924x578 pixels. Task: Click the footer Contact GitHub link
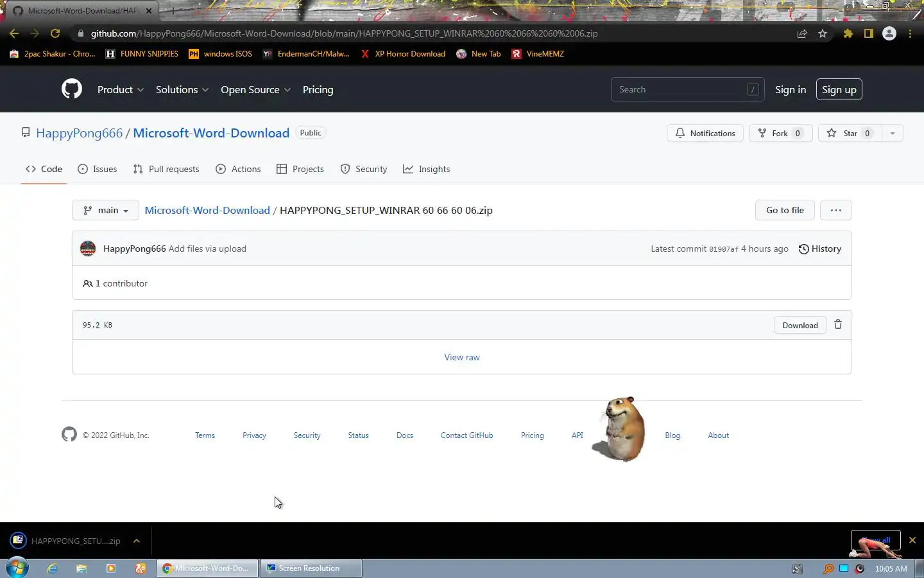coord(466,435)
